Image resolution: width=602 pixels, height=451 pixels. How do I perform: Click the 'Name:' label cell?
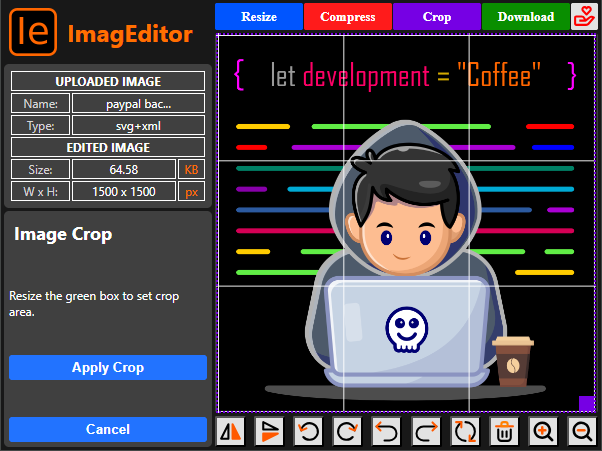click(40, 104)
